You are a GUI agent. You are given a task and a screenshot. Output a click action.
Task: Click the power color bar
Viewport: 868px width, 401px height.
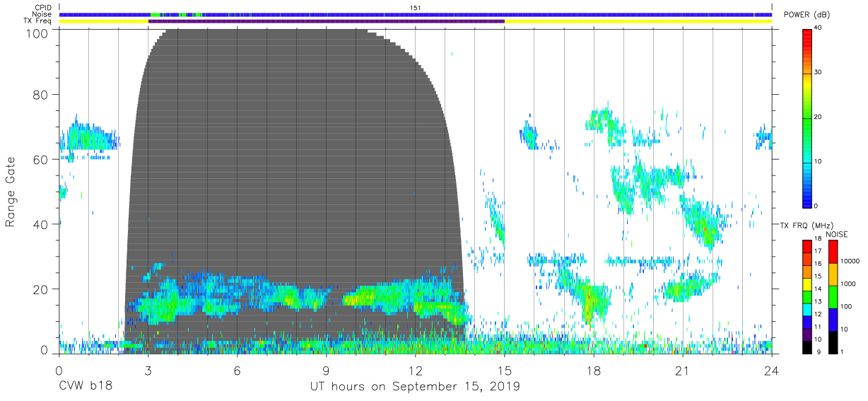point(807,117)
